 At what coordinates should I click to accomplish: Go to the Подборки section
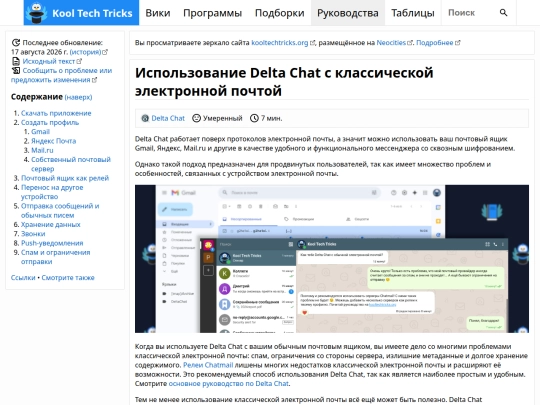280,13
